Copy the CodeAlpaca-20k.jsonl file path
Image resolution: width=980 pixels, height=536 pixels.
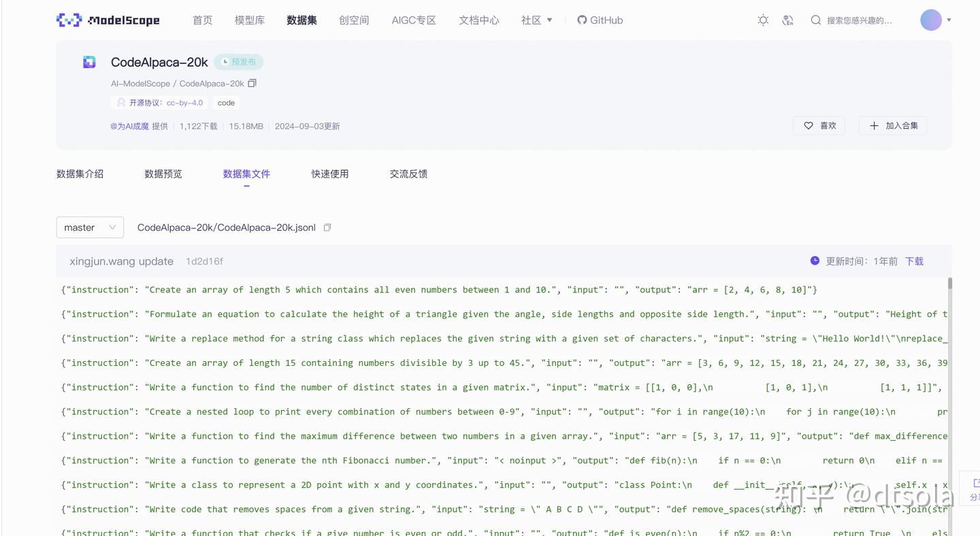(x=327, y=227)
